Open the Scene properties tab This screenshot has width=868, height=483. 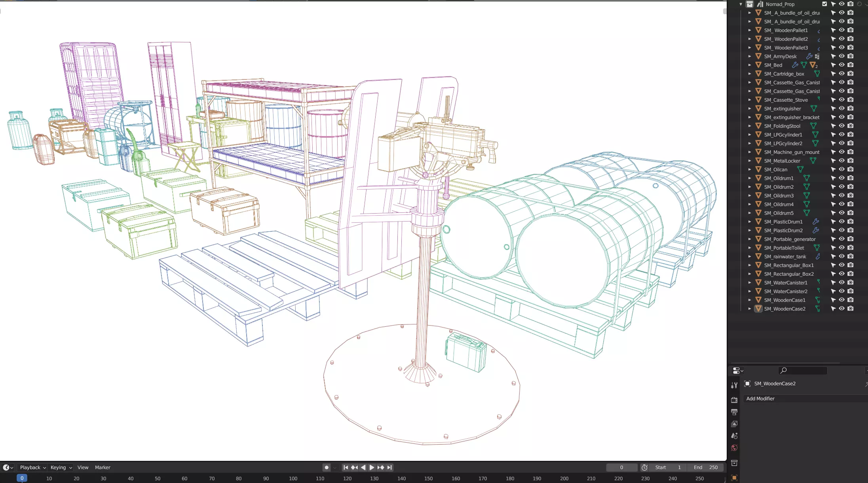734,436
